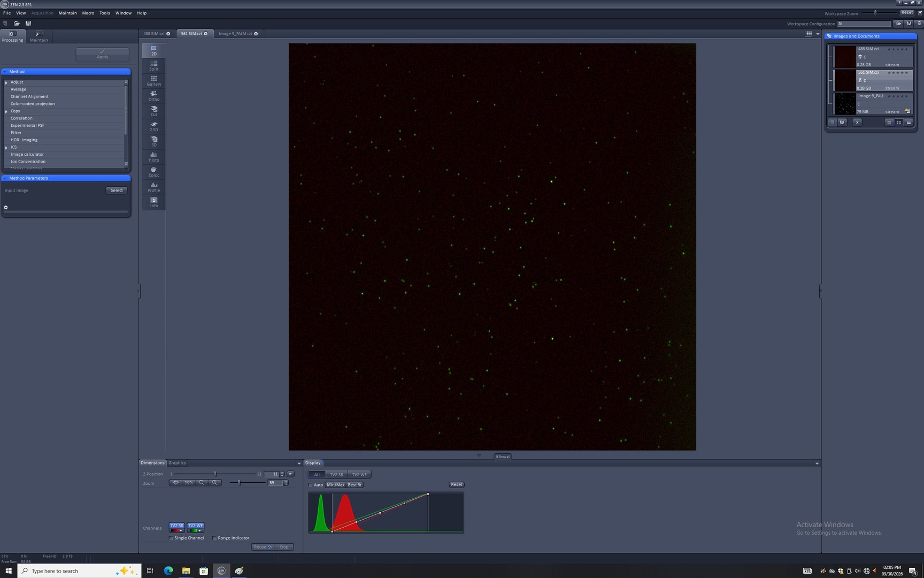The width and height of the screenshot is (924, 578).
Task: Open file via toolbar folder icon
Action: pos(17,24)
